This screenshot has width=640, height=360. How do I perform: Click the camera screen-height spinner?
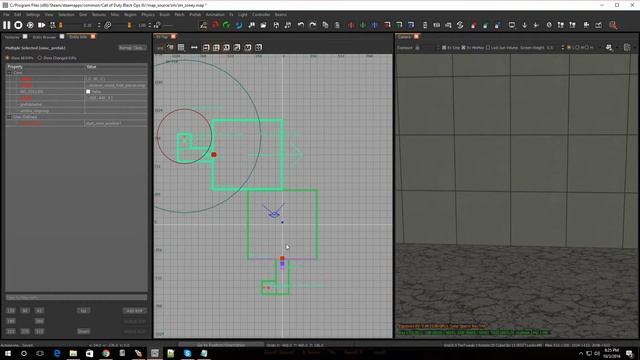click(x=562, y=48)
